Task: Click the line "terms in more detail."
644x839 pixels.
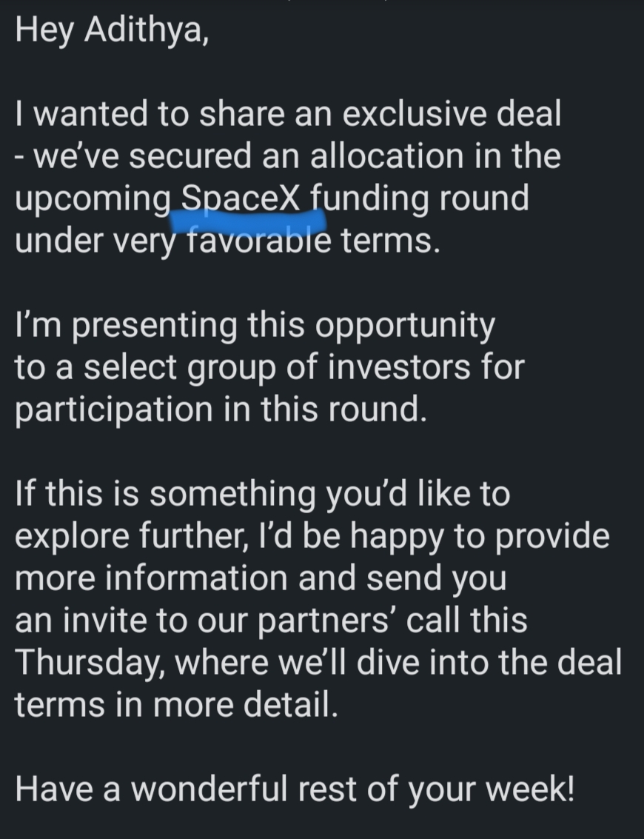Action: [176, 706]
